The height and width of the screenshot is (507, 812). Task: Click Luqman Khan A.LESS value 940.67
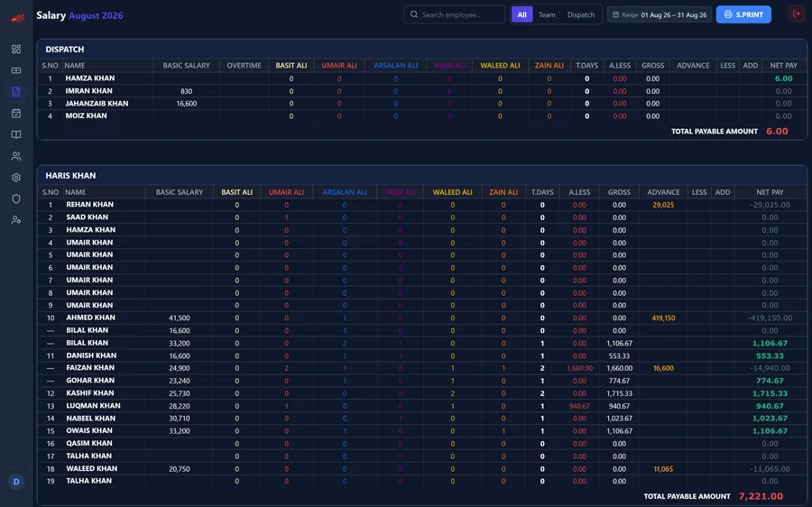(x=579, y=406)
